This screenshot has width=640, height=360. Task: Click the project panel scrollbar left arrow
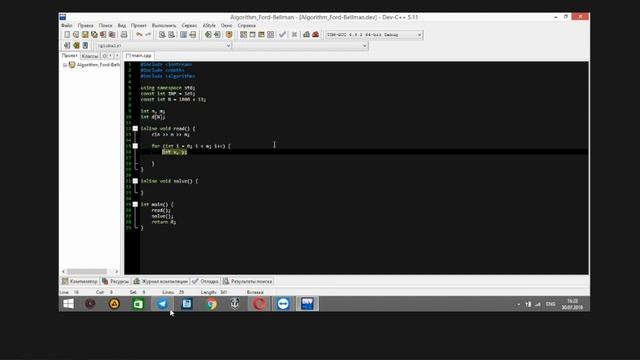(63, 271)
